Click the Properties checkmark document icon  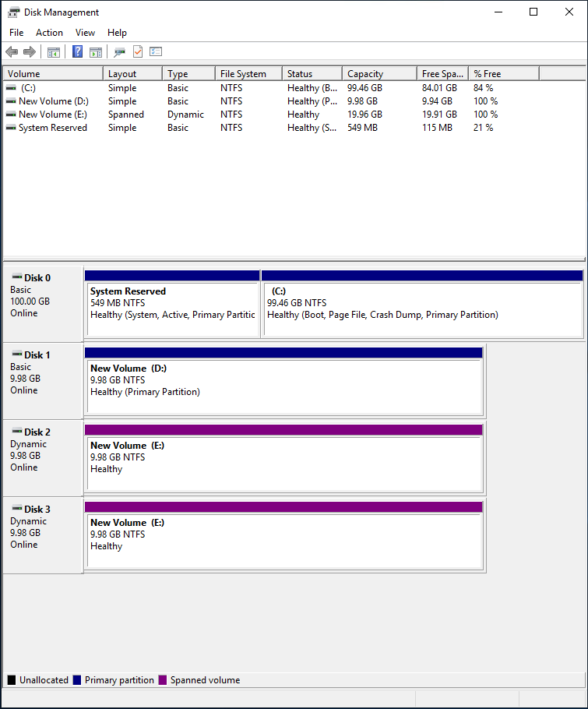coord(138,51)
